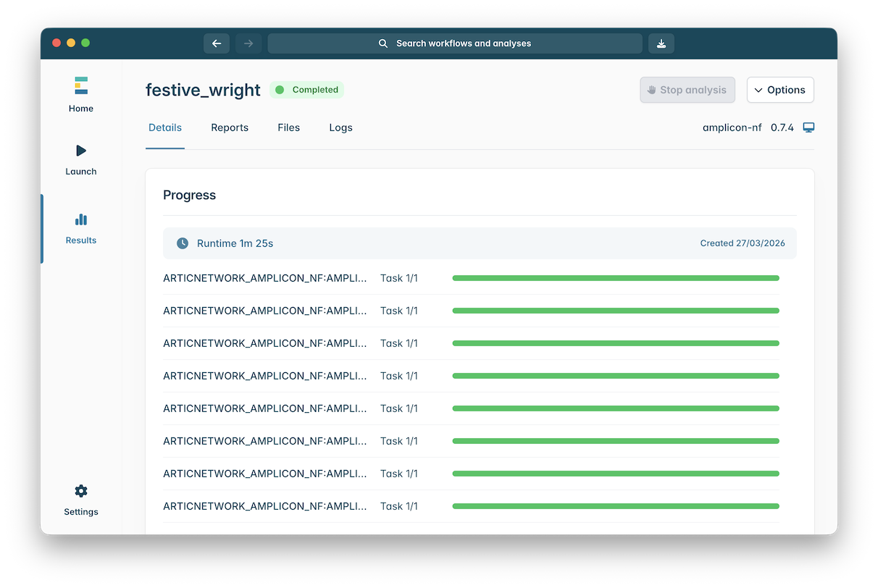Open the Files tab

pyautogui.click(x=288, y=127)
